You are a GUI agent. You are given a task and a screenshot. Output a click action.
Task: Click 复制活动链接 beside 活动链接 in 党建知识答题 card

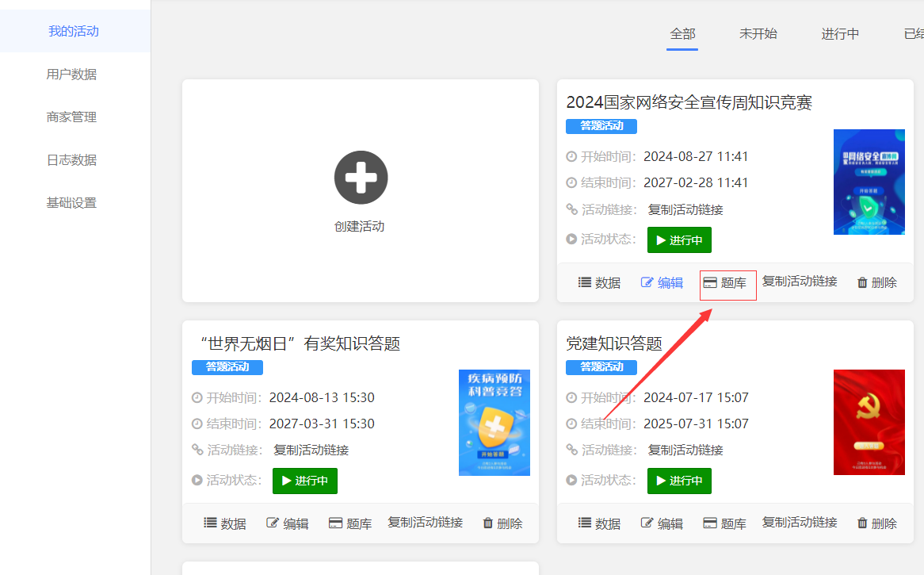685,450
